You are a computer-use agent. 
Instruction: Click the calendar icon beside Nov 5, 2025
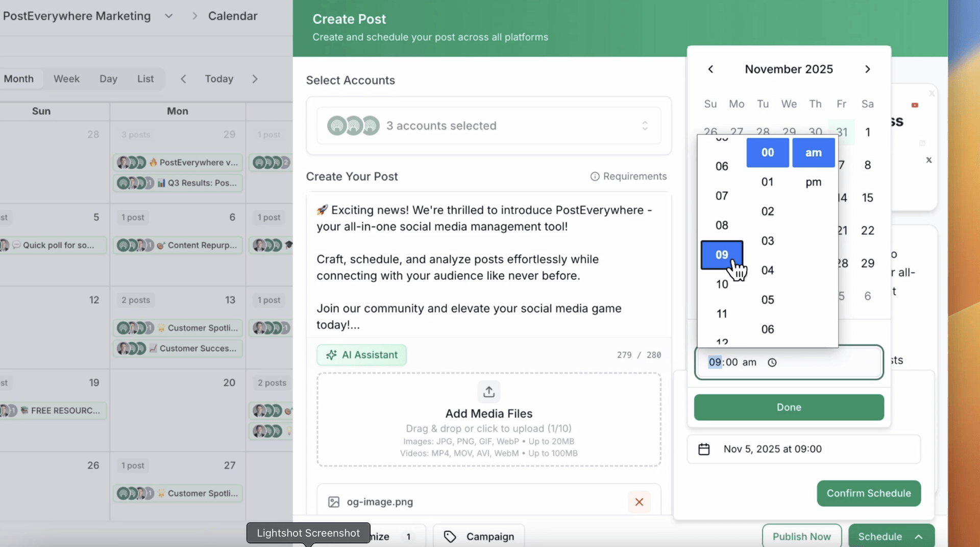click(x=704, y=449)
